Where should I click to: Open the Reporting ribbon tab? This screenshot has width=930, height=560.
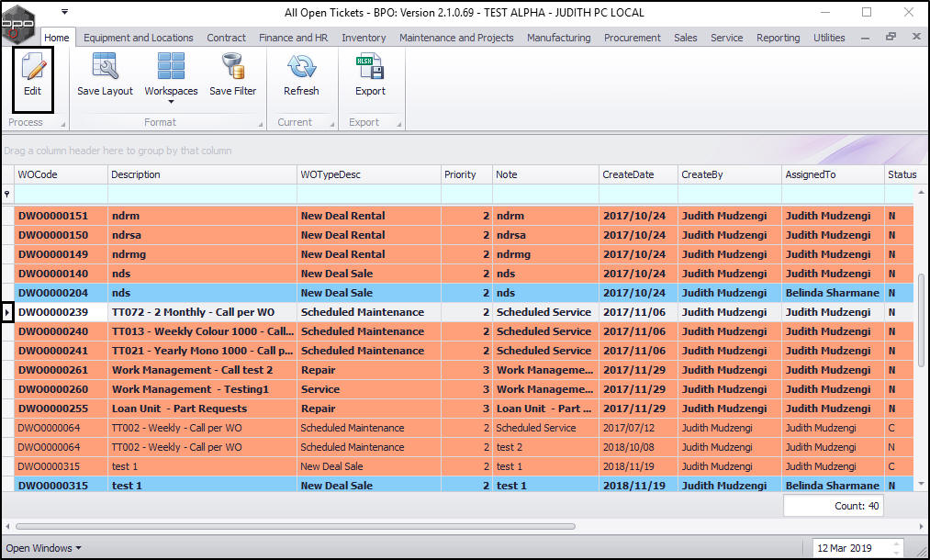(x=778, y=38)
